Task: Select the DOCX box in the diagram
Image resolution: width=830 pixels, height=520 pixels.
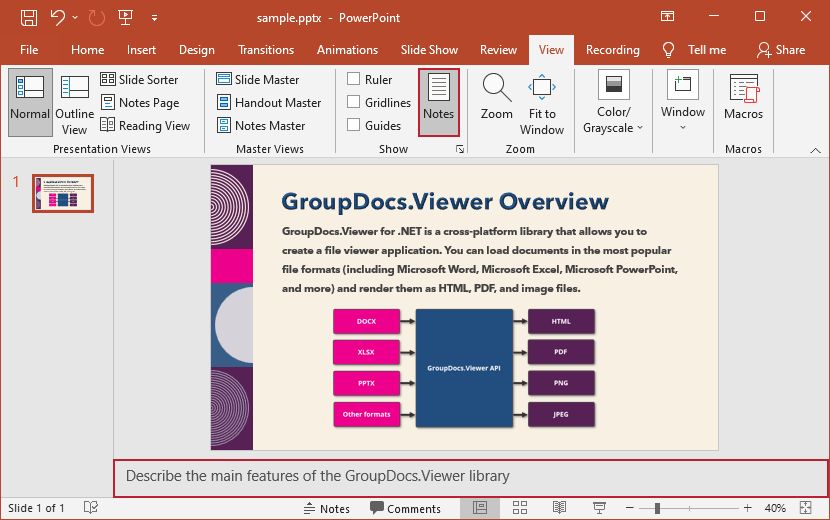Action: pyautogui.click(x=366, y=321)
